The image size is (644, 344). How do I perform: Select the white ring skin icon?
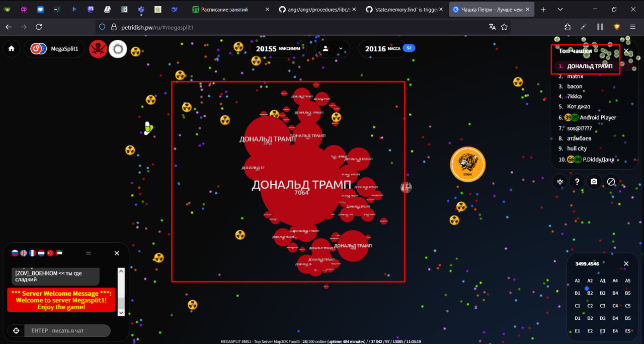coord(118,49)
